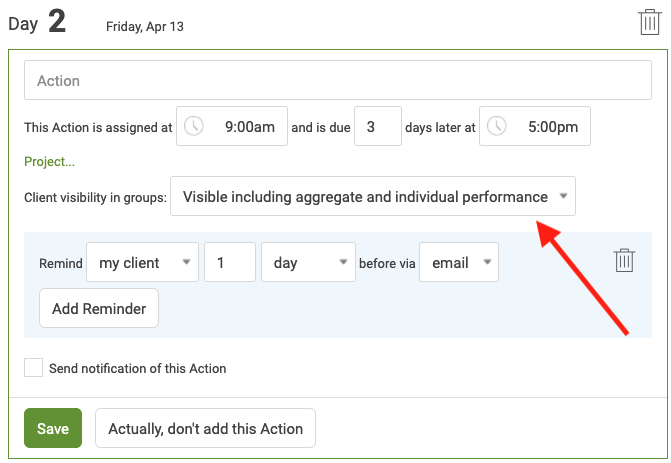Focus the Action name text field
The width and height of the screenshot is (671, 463).
tap(338, 80)
